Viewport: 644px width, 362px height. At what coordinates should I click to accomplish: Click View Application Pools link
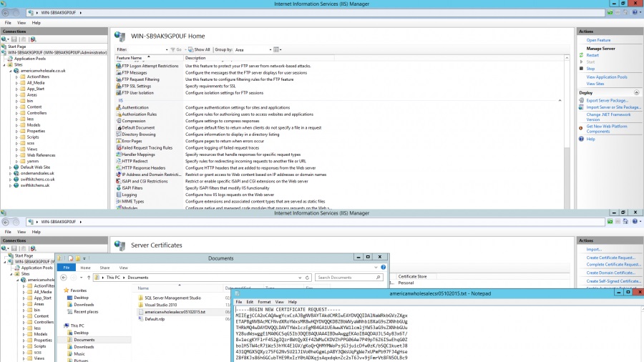[607, 77]
